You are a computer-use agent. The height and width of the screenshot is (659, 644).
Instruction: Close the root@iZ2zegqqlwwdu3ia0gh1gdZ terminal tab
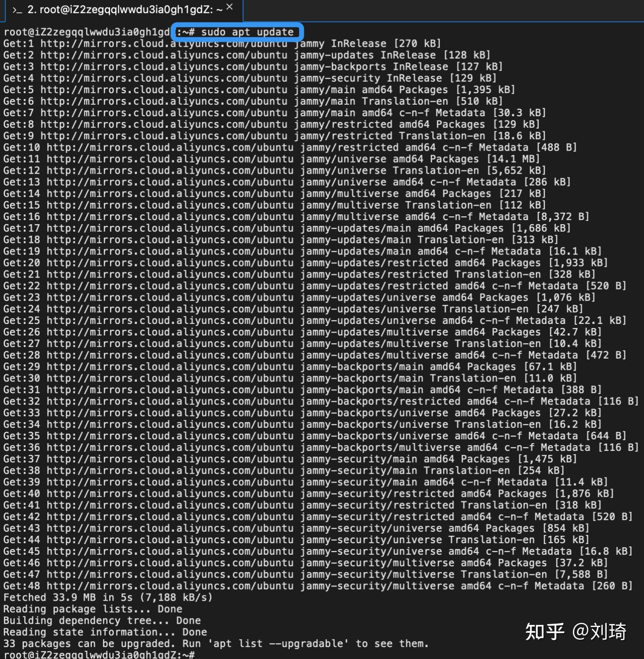click(229, 7)
